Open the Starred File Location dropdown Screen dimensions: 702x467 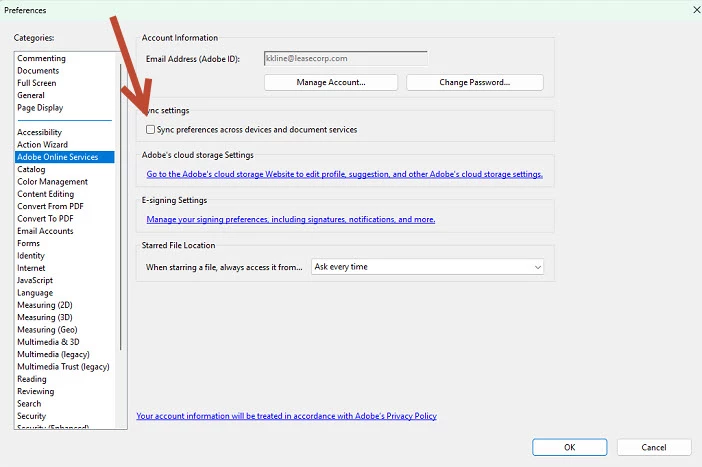[428, 267]
